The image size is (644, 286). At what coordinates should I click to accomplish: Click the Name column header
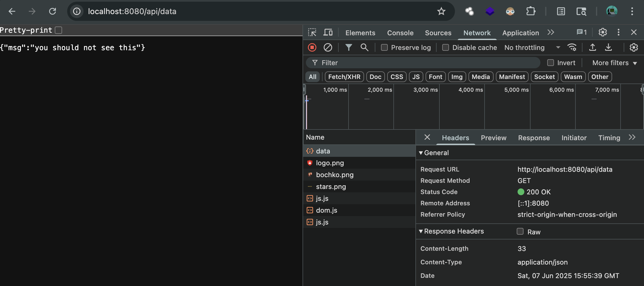(359, 137)
